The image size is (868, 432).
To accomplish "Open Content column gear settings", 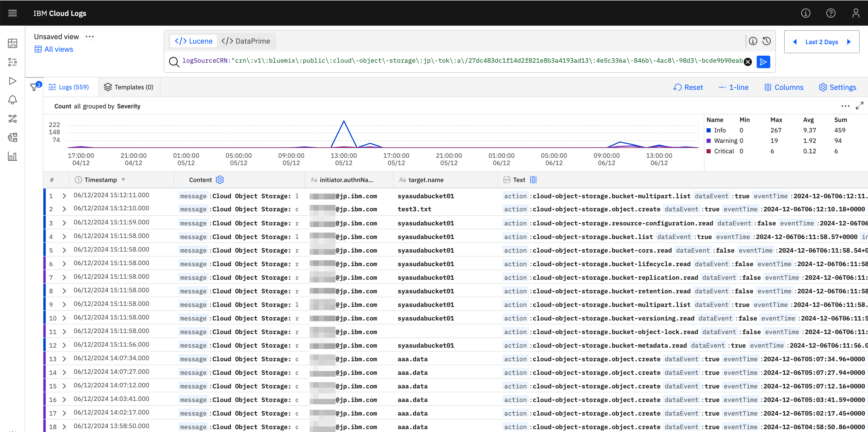I will click(x=220, y=180).
